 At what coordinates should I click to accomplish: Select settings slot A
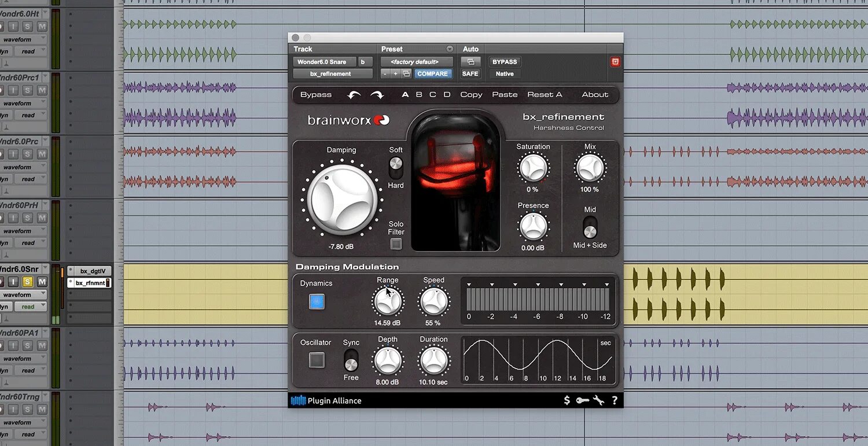pos(405,95)
